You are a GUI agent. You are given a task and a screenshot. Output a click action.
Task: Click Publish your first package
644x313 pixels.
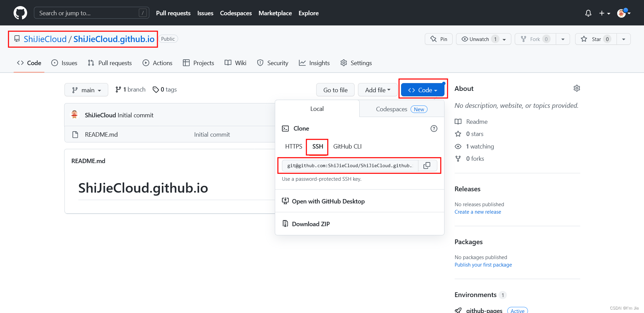point(483,265)
